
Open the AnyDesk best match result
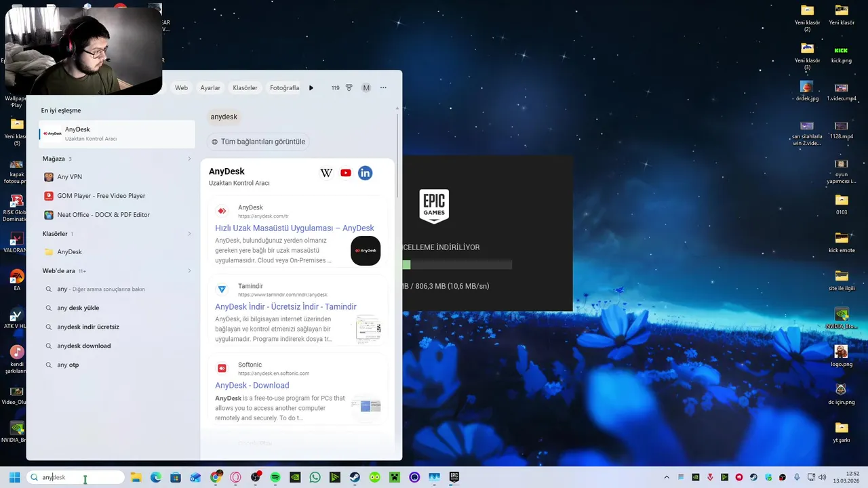click(x=117, y=134)
